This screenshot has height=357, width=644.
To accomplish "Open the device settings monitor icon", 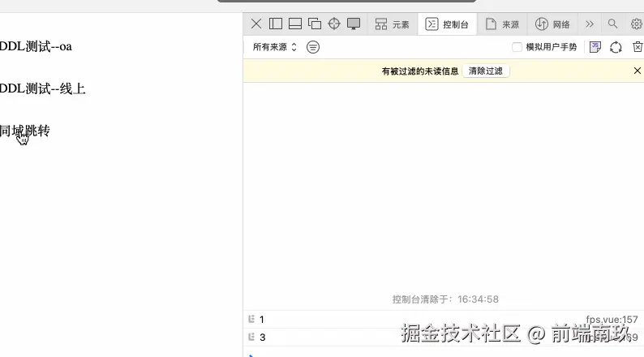I will point(354,24).
